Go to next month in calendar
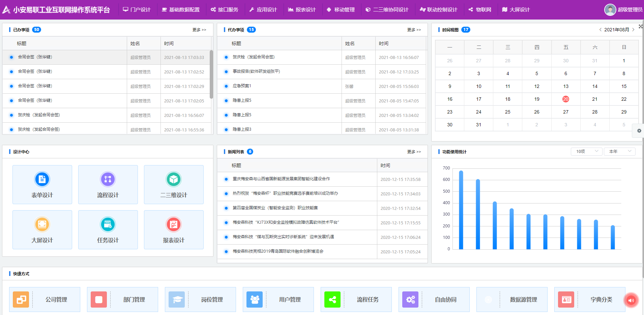 [x=633, y=30]
